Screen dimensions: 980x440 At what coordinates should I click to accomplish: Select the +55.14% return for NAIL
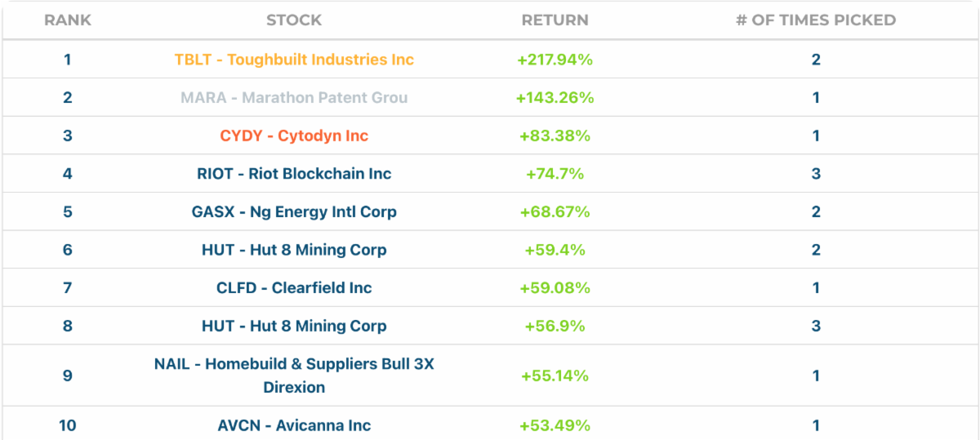(x=555, y=376)
